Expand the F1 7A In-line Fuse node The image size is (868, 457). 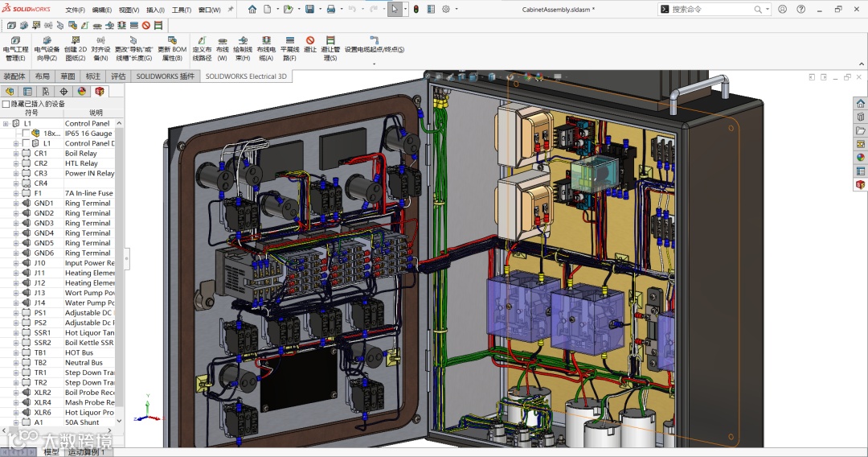tap(16, 193)
